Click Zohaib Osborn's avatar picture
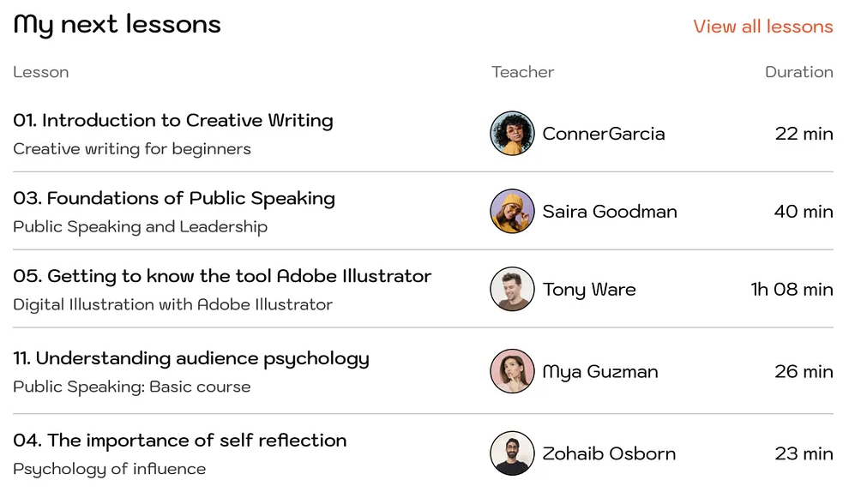This screenshot has height=504, width=849. (512, 453)
